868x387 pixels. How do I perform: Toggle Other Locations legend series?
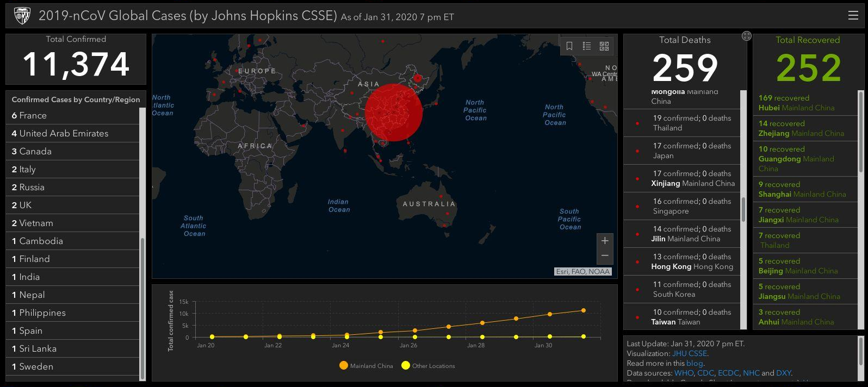[x=427, y=366]
